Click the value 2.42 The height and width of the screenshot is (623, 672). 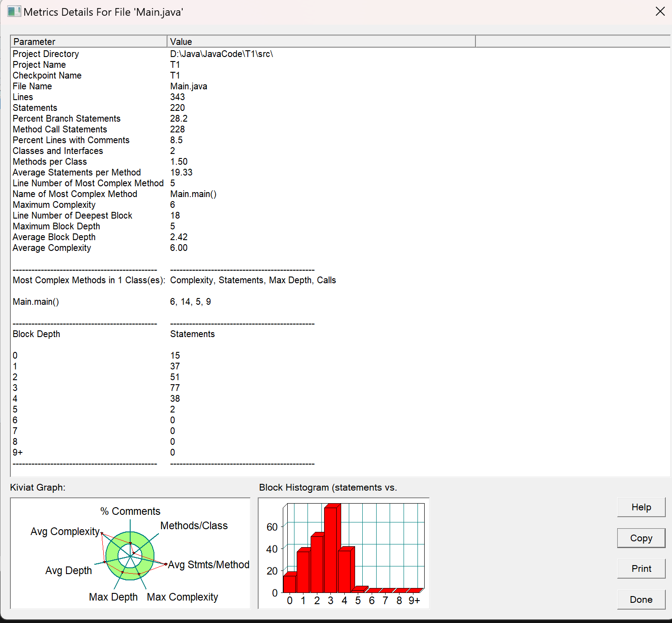(x=179, y=237)
